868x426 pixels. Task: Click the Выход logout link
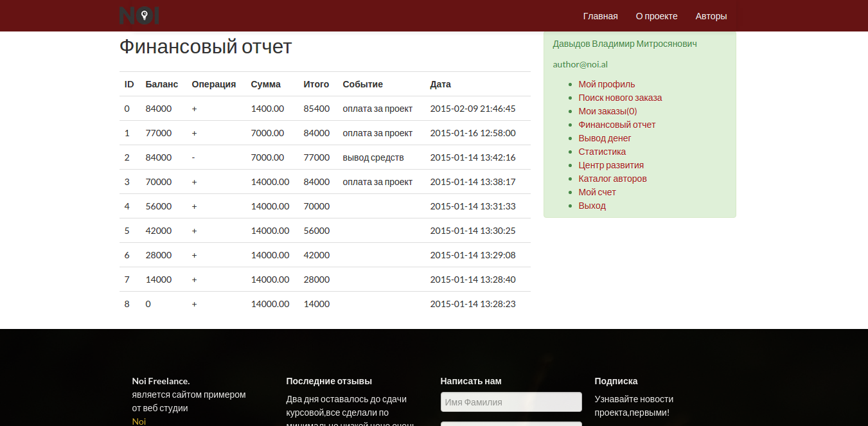point(592,206)
